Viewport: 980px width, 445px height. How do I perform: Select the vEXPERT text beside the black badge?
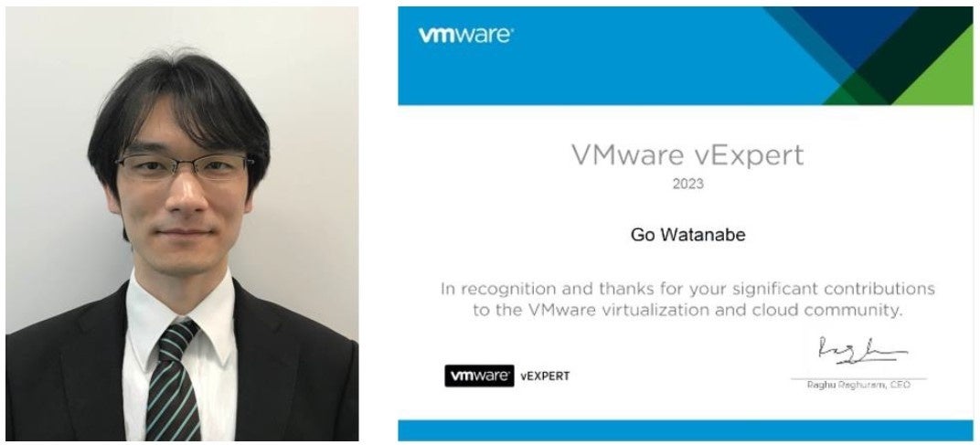tap(544, 376)
